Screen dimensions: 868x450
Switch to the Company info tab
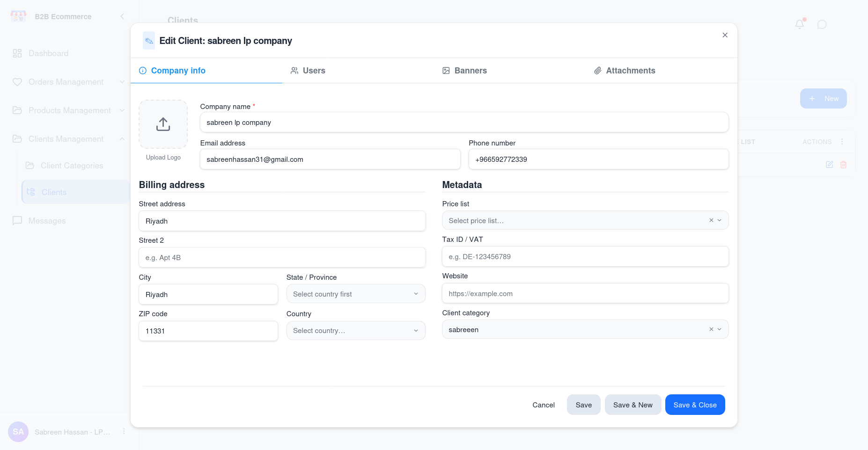(x=206, y=71)
